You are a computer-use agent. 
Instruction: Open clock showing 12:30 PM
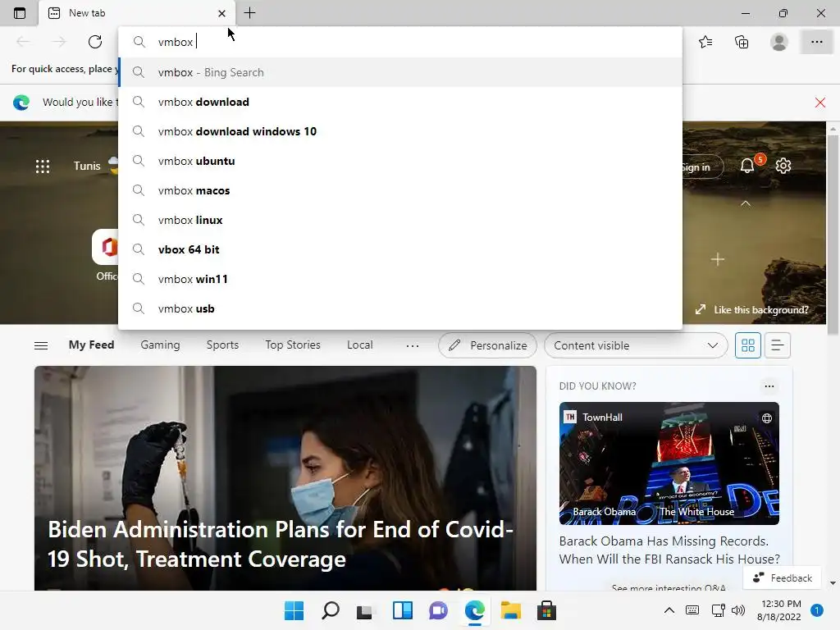(779, 610)
